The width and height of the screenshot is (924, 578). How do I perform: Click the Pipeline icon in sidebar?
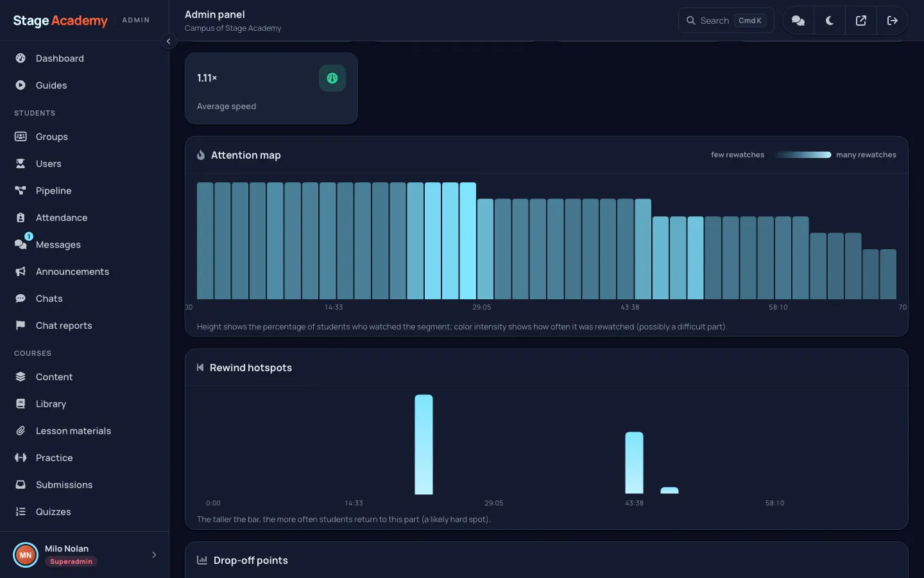tap(21, 191)
